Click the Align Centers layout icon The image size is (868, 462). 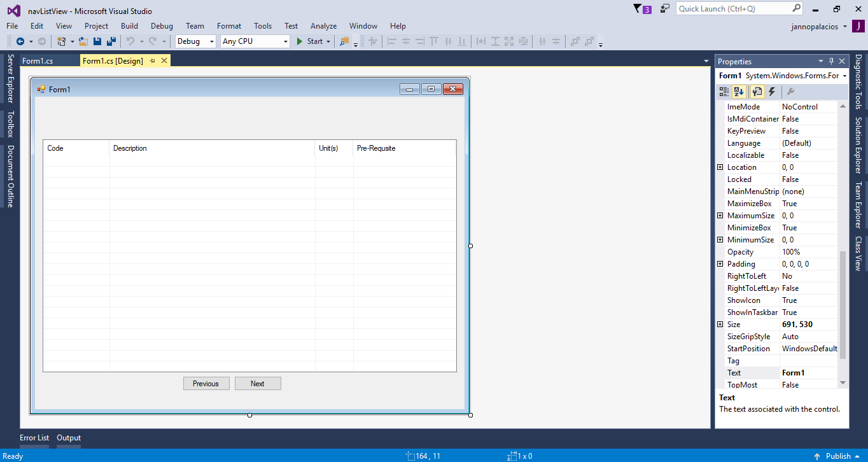406,41
